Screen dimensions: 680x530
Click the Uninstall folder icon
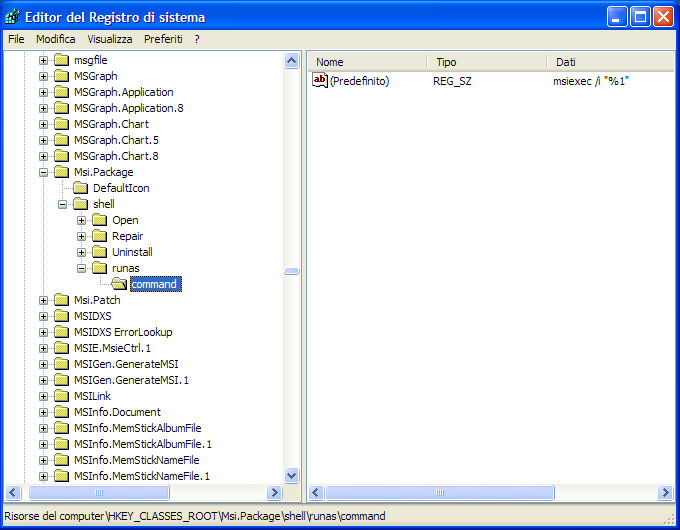coord(100,252)
